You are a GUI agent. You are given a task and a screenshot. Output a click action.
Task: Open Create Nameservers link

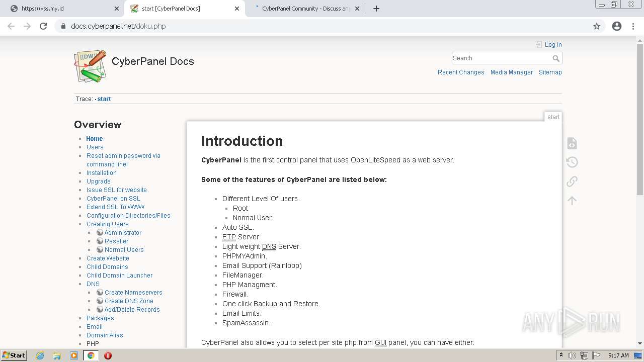coord(133,293)
